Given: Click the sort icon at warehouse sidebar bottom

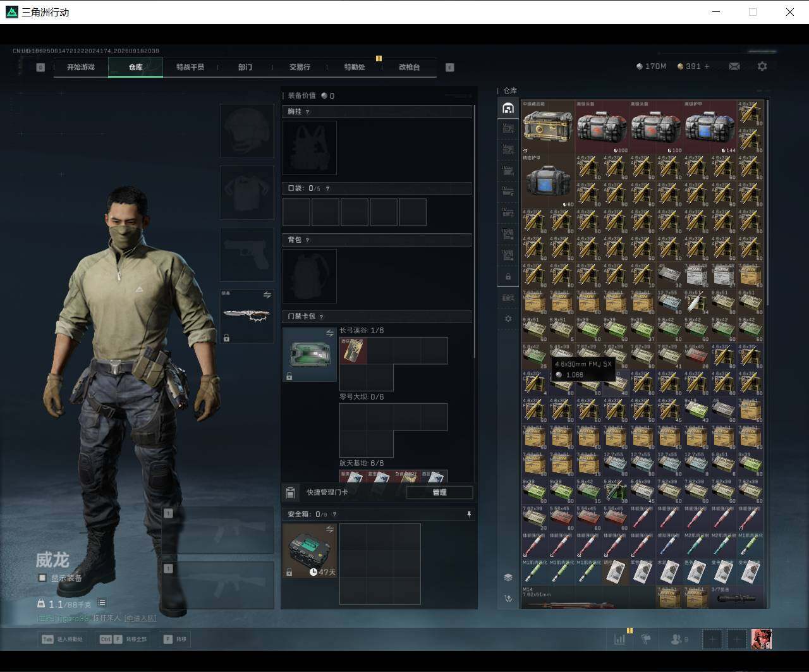Looking at the screenshot, I should (x=508, y=598).
